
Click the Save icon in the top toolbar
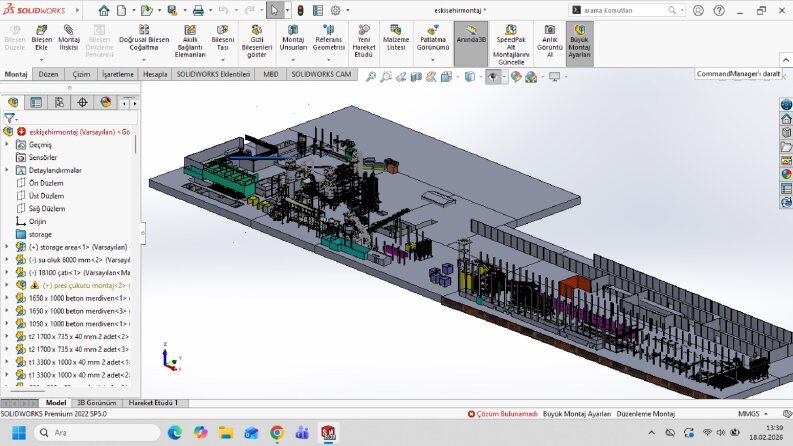point(172,10)
